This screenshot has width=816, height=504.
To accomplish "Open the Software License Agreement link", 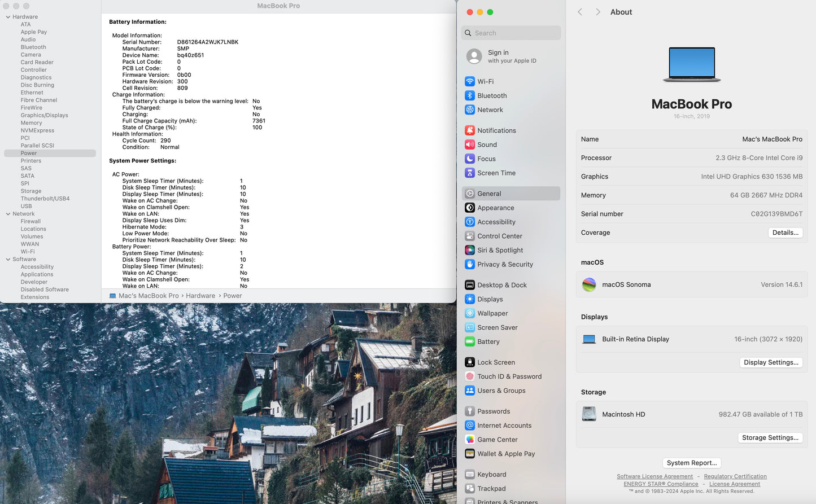I will point(654,476).
